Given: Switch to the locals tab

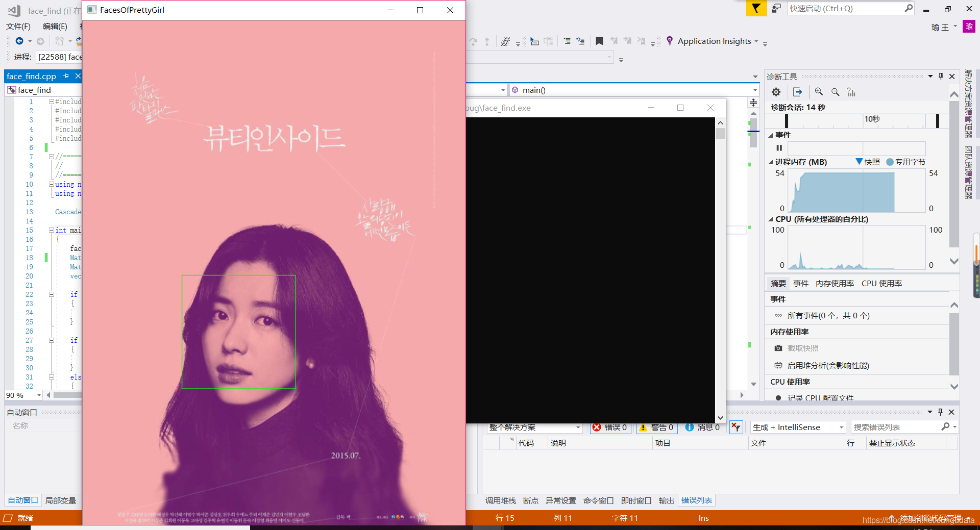Looking at the screenshot, I should pyautogui.click(x=61, y=500).
